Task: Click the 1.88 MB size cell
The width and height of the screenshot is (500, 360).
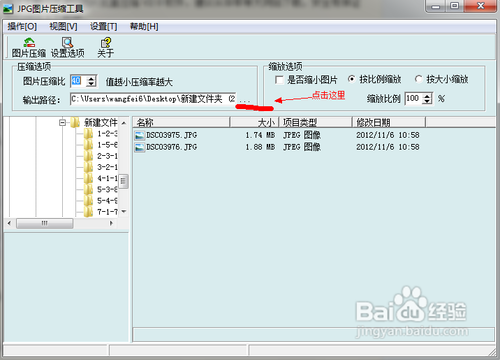Action: tap(260, 147)
